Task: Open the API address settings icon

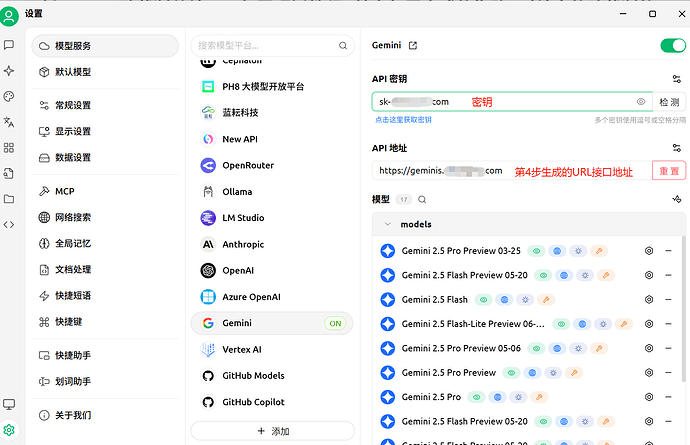Action: pos(676,148)
